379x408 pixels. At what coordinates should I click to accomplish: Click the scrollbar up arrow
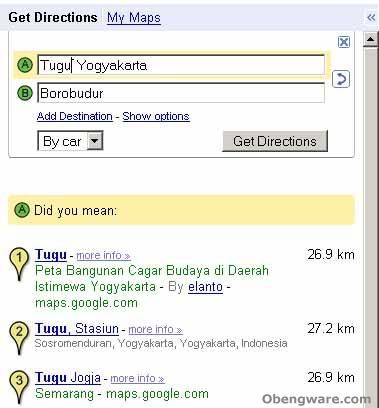click(x=370, y=40)
